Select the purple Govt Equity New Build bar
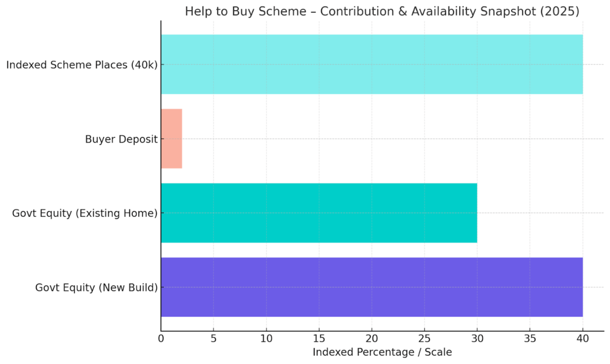This screenshot has height=364, width=610. click(371, 287)
